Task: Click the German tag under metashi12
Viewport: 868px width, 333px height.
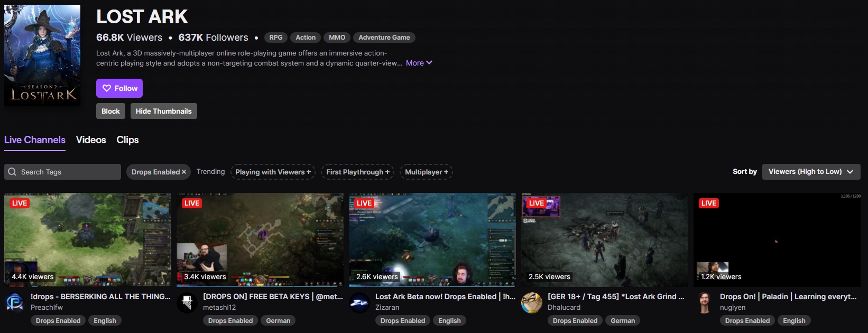Action: click(x=278, y=321)
